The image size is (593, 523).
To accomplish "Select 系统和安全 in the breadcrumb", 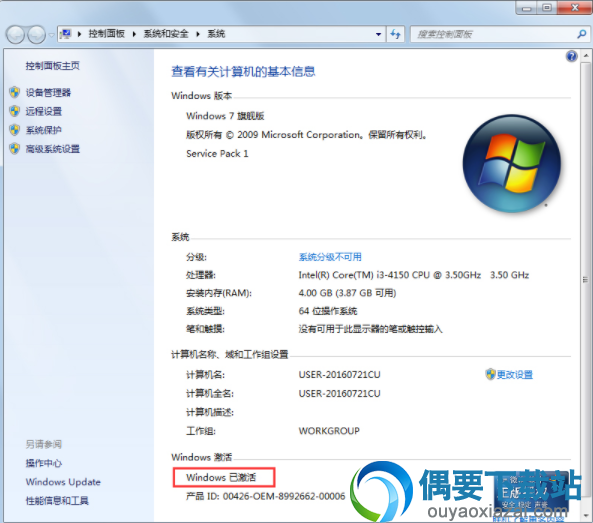I will pos(166,34).
